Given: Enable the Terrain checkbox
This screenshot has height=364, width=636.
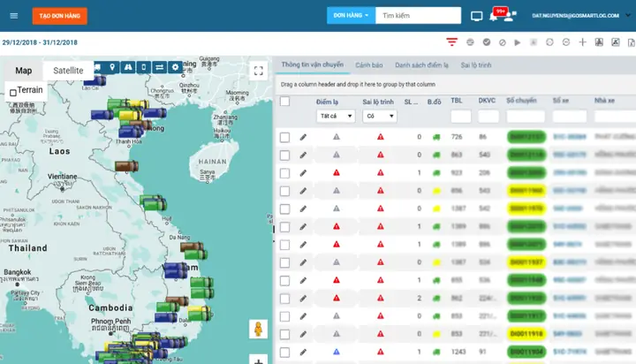Looking at the screenshot, I should point(13,93).
